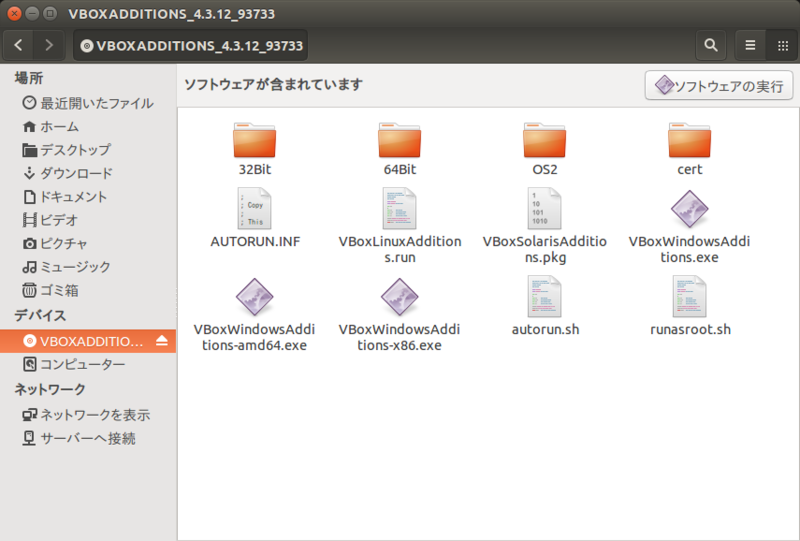Select the OS2 folder icon
Image resolution: width=800 pixels, height=541 pixels.
tap(544, 140)
